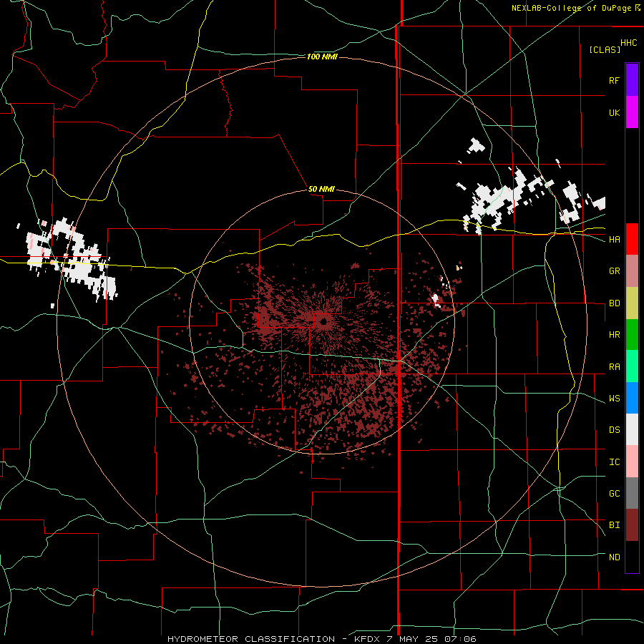
Task: Click the 7 MAY 25 date text
Action: (413, 639)
